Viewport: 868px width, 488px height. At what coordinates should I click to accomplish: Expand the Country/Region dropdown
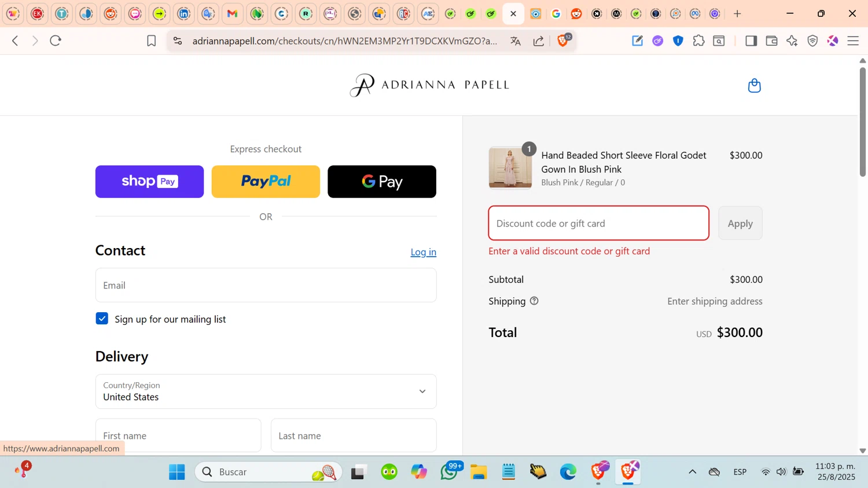click(266, 391)
